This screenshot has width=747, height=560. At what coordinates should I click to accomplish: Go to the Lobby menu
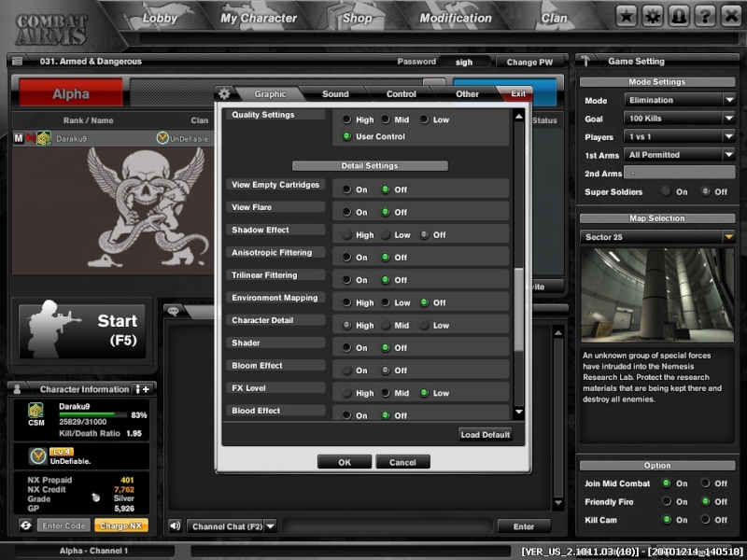pyautogui.click(x=160, y=18)
